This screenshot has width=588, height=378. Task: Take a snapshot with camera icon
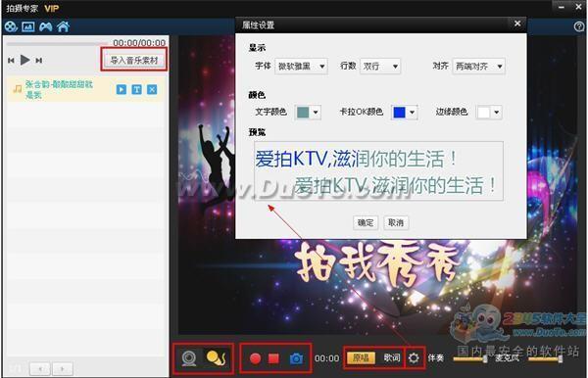point(296,358)
